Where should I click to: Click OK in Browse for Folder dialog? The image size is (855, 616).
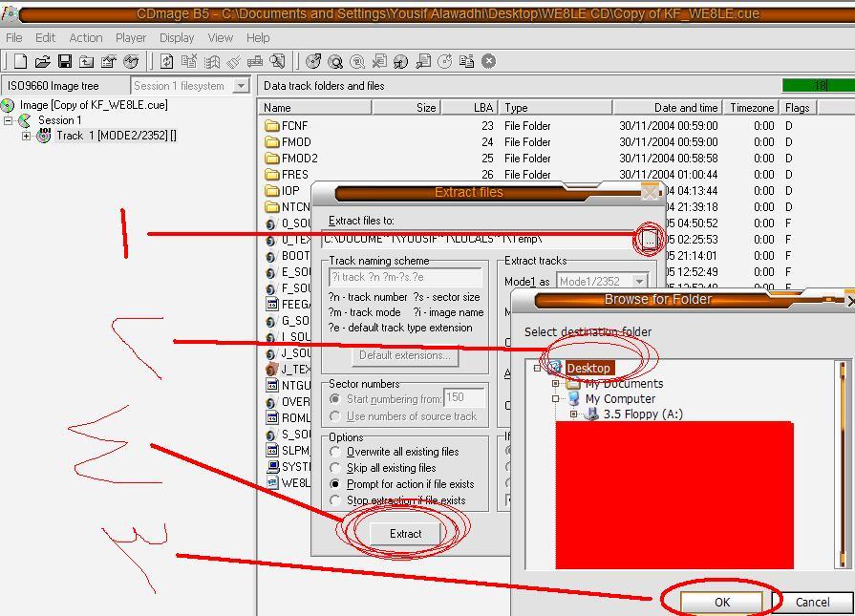pyautogui.click(x=721, y=602)
